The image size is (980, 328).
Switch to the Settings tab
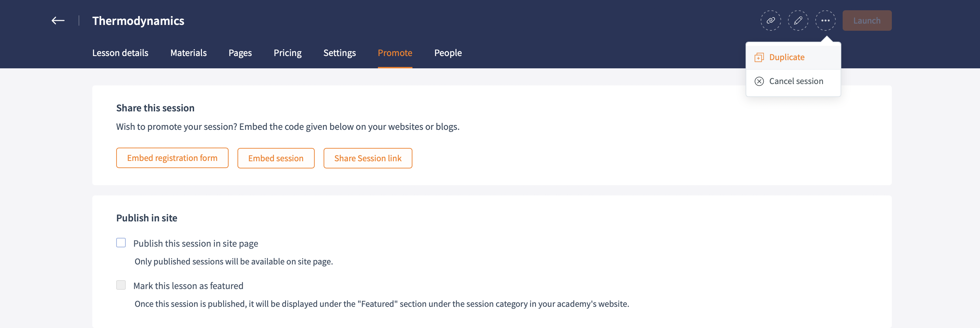click(x=339, y=53)
